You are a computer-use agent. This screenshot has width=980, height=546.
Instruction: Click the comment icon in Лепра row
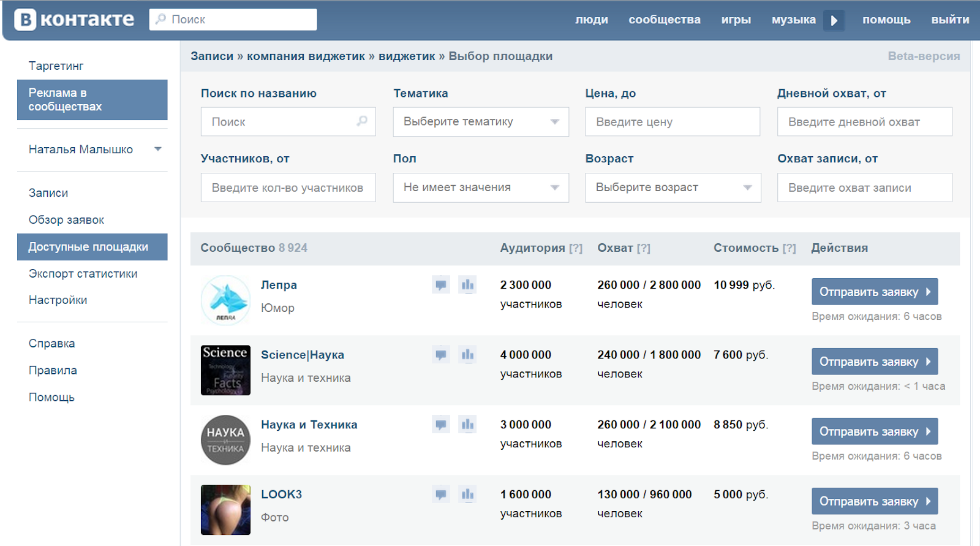click(x=440, y=285)
